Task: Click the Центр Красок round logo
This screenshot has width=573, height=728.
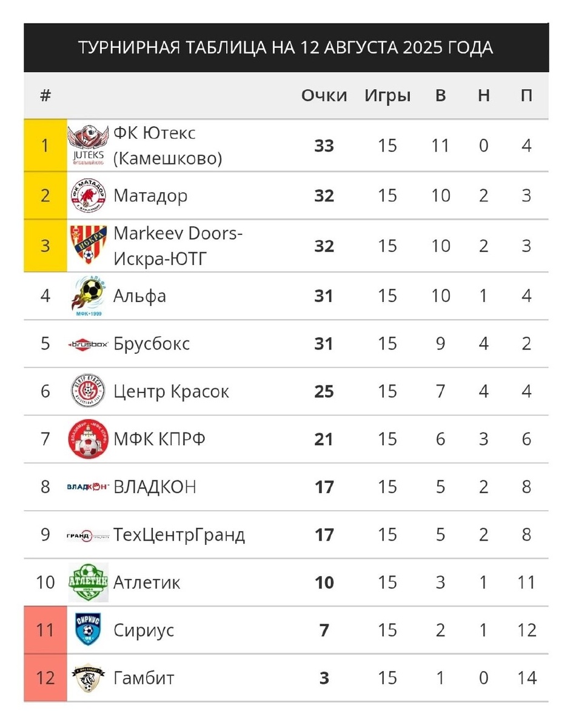Action: coord(89,391)
